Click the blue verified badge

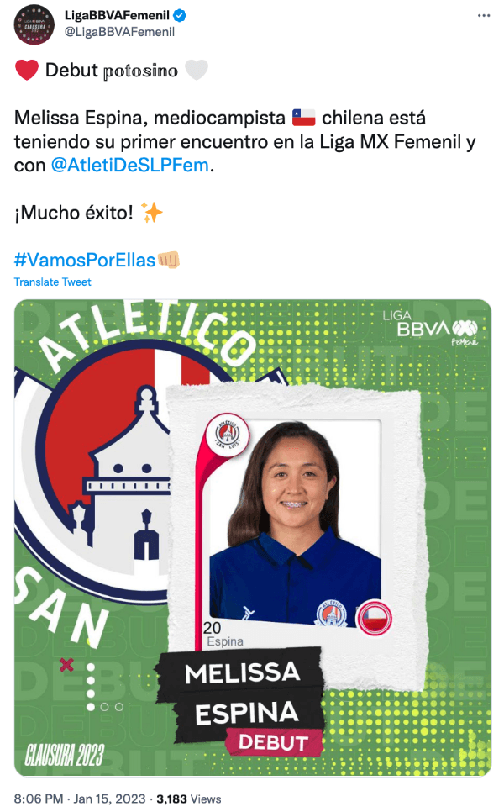(180, 15)
